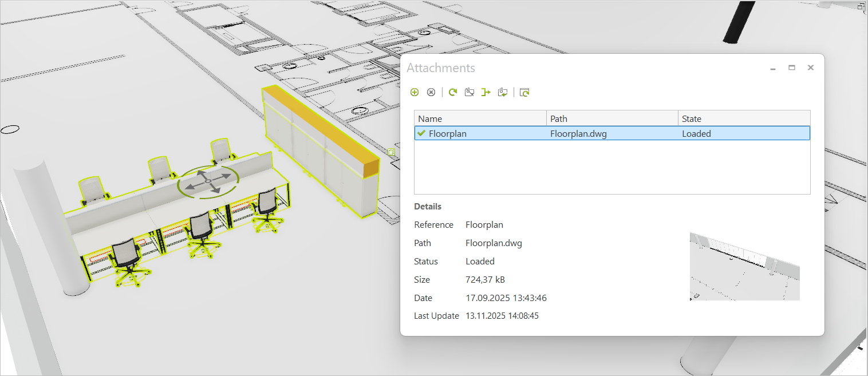Open the attachment in a separate window

click(x=524, y=92)
